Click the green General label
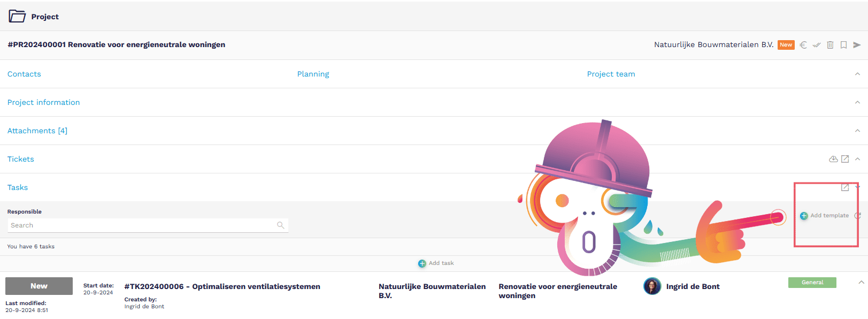This screenshot has height=319, width=868. [812, 283]
